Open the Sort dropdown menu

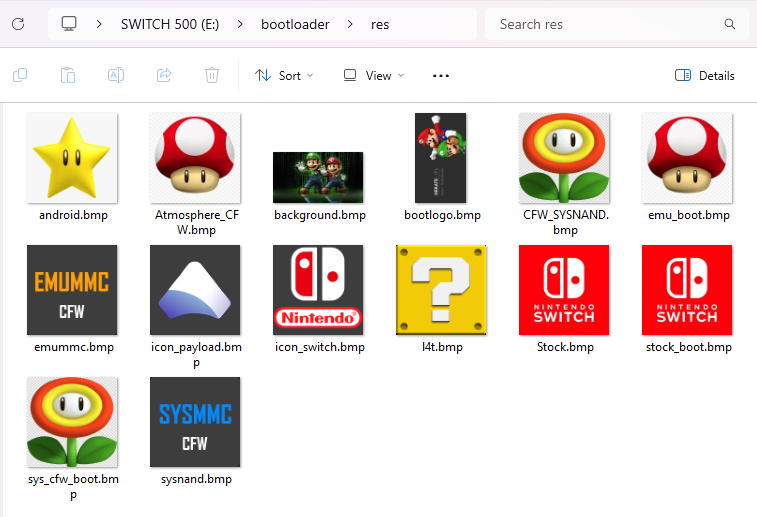284,75
